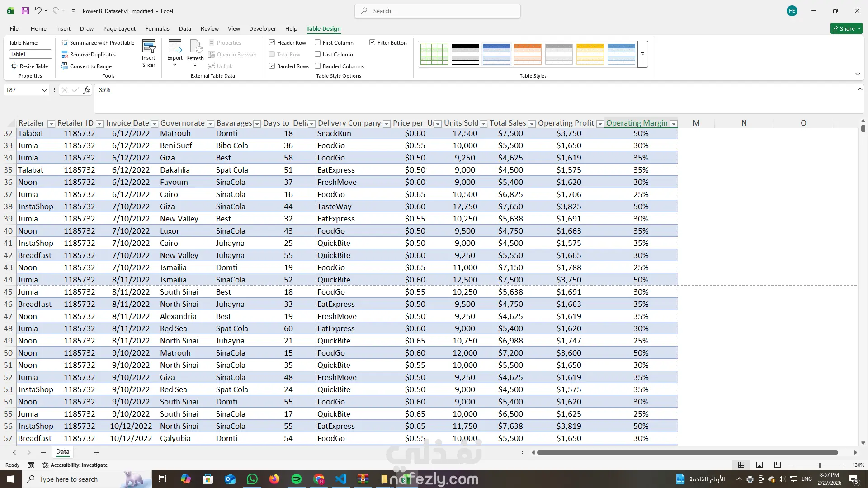868x488 pixels.
Task: Toggle the Banded Columns checkbox
Action: point(318,66)
